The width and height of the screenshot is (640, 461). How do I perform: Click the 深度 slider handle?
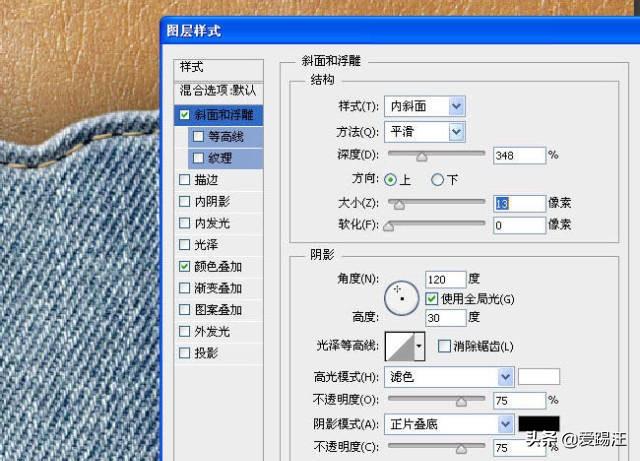(x=422, y=156)
